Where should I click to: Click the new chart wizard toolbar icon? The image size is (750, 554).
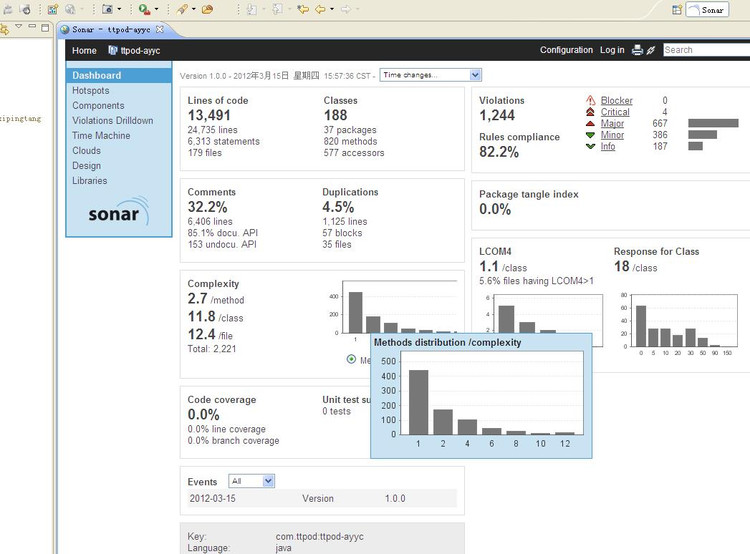[53, 9]
